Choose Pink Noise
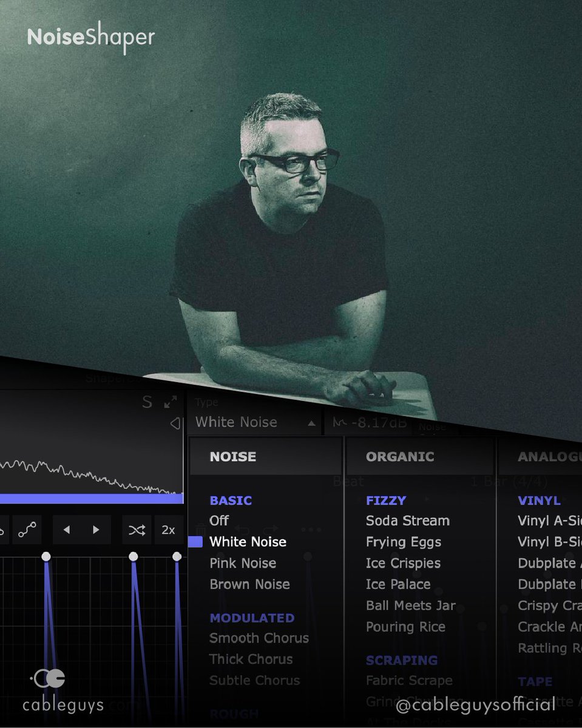 coord(243,563)
